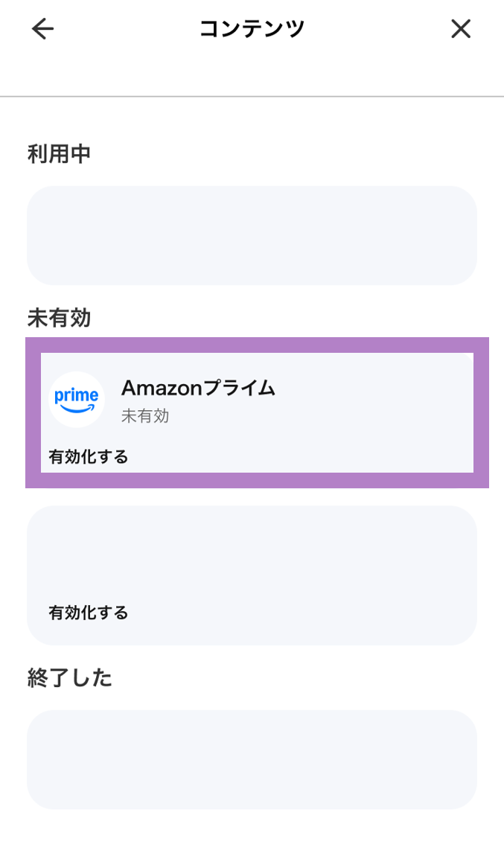Select the empty card under 終了した
The image size is (504, 853).
coord(252,759)
